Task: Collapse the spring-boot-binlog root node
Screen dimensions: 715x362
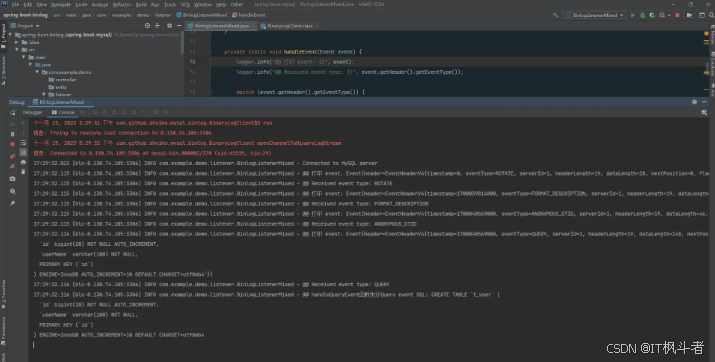Action: coord(10,35)
